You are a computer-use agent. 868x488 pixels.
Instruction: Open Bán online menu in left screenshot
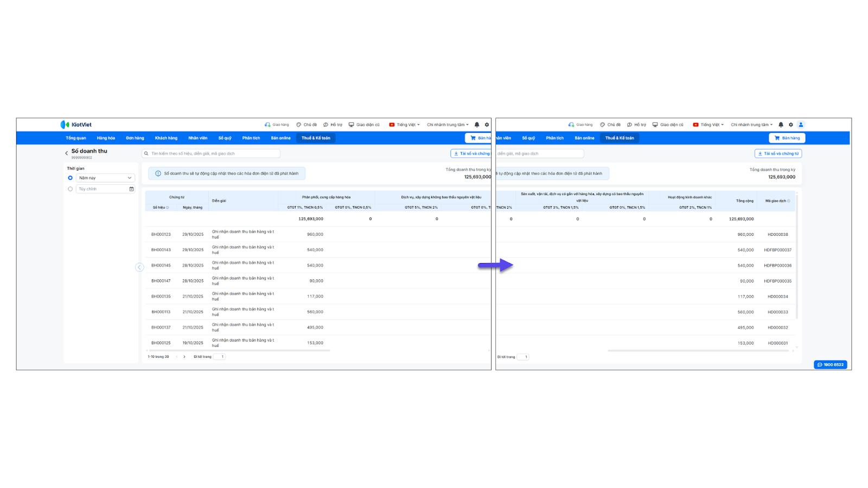coord(280,138)
